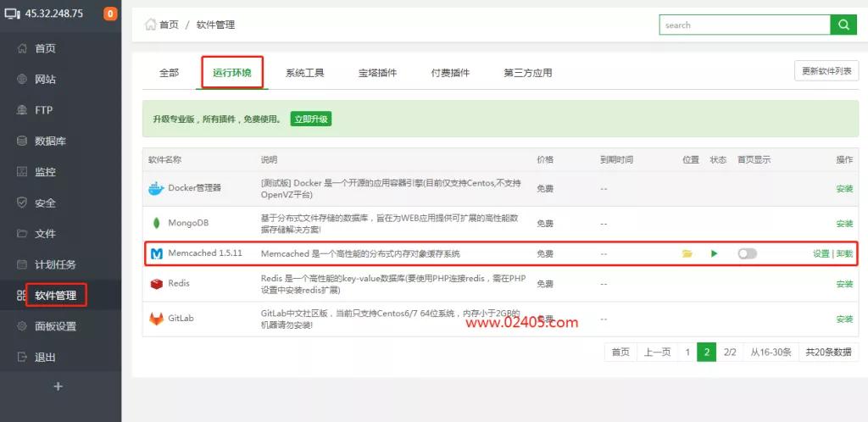Click the 软件名称 column header
868x422 pixels.
coord(165,160)
